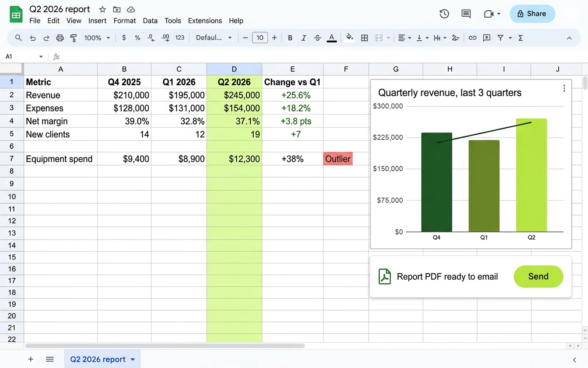Open the File menu
Viewport: 588px width, 368px height.
coord(35,21)
